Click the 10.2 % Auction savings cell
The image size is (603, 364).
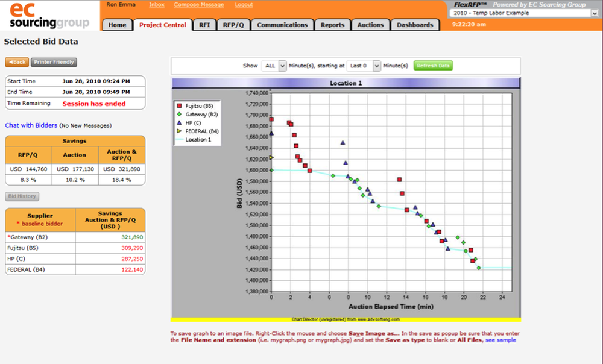click(75, 180)
